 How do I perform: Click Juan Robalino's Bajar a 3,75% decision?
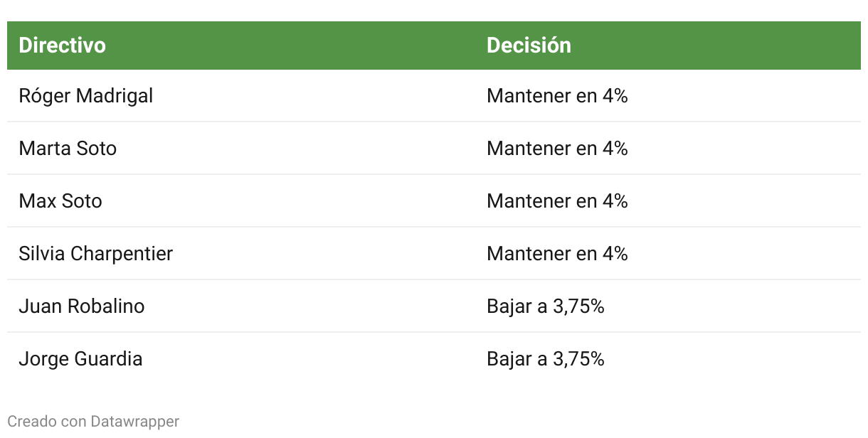point(546,306)
